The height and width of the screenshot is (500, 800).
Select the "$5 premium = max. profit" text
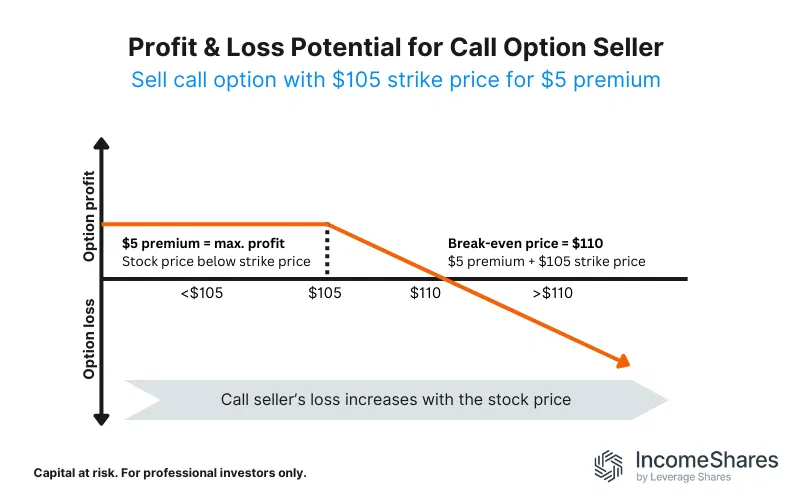click(x=201, y=242)
